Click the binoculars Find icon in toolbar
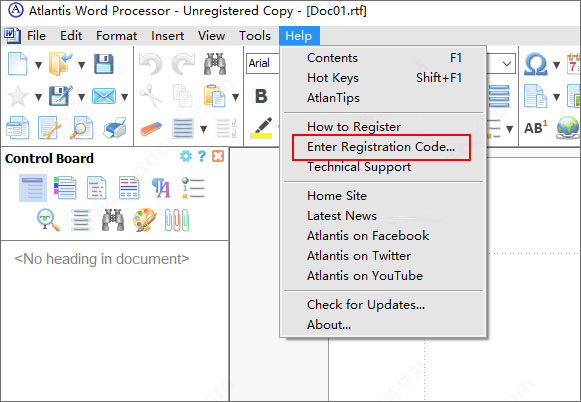Screen dimensions: 581x402 215,64
